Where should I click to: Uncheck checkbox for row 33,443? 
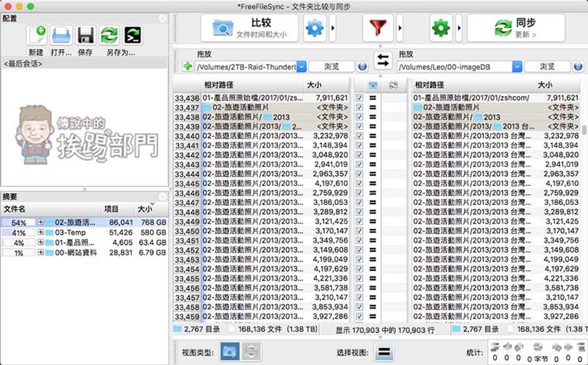coord(359,165)
